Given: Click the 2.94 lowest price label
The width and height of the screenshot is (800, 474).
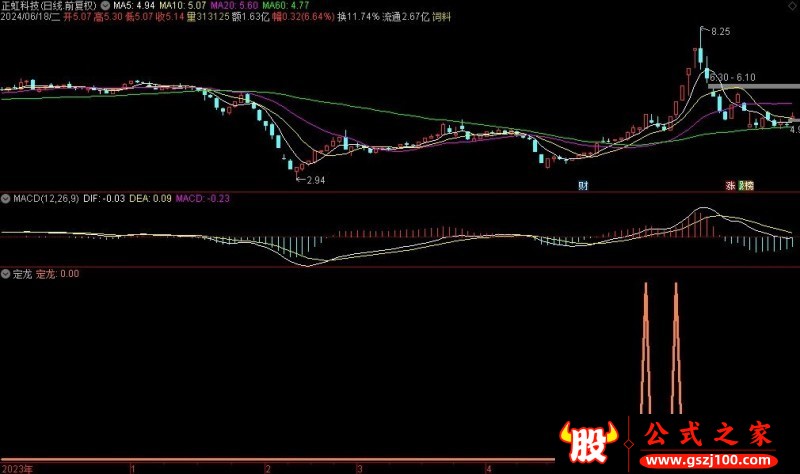Looking at the screenshot, I should 316,180.
